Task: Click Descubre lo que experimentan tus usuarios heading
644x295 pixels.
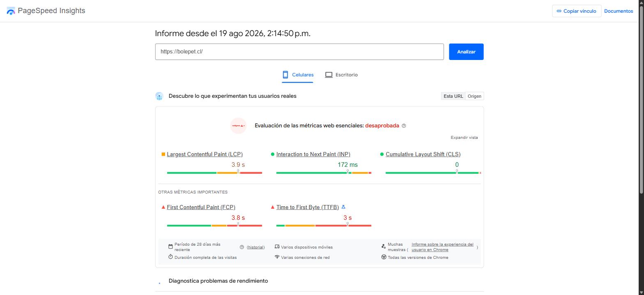Action: pyautogui.click(x=232, y=96)
